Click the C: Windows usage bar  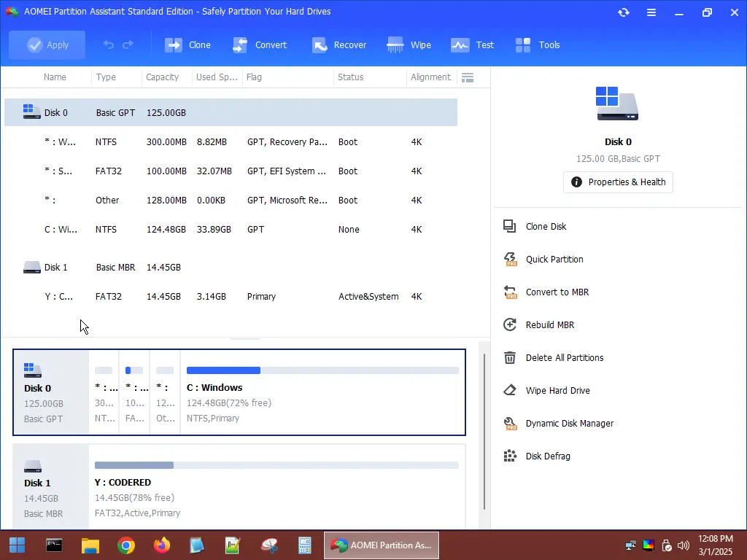click(x=322, y=370)
